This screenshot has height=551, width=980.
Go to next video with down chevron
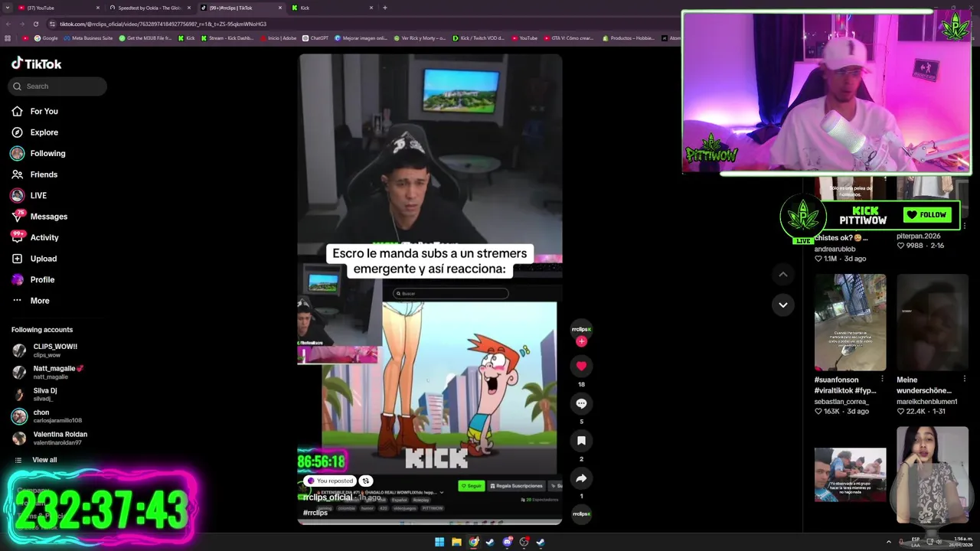coord(782,305)
